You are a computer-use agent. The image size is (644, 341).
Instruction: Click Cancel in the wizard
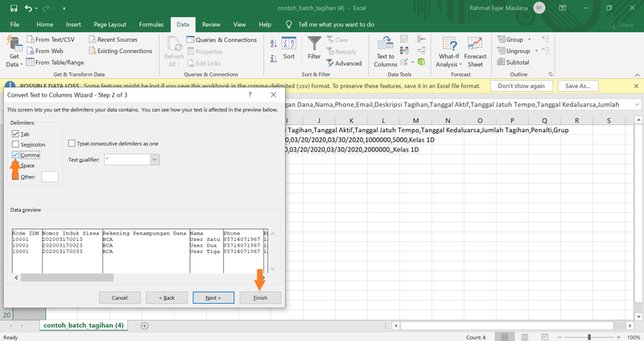coord(119,297)
